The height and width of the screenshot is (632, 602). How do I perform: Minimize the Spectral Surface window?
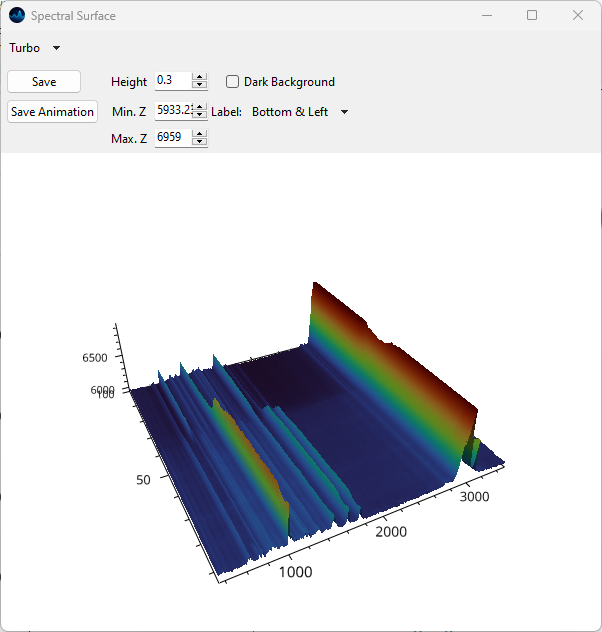click(487, 16)
